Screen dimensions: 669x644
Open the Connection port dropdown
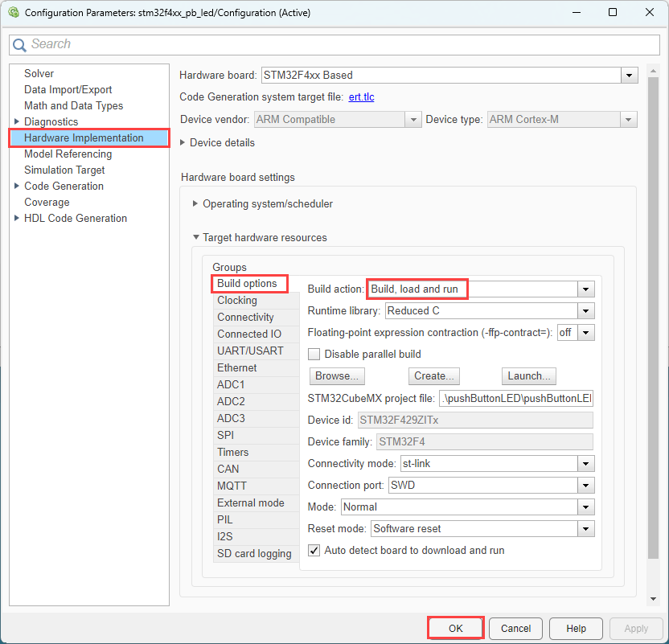point(586,486)
